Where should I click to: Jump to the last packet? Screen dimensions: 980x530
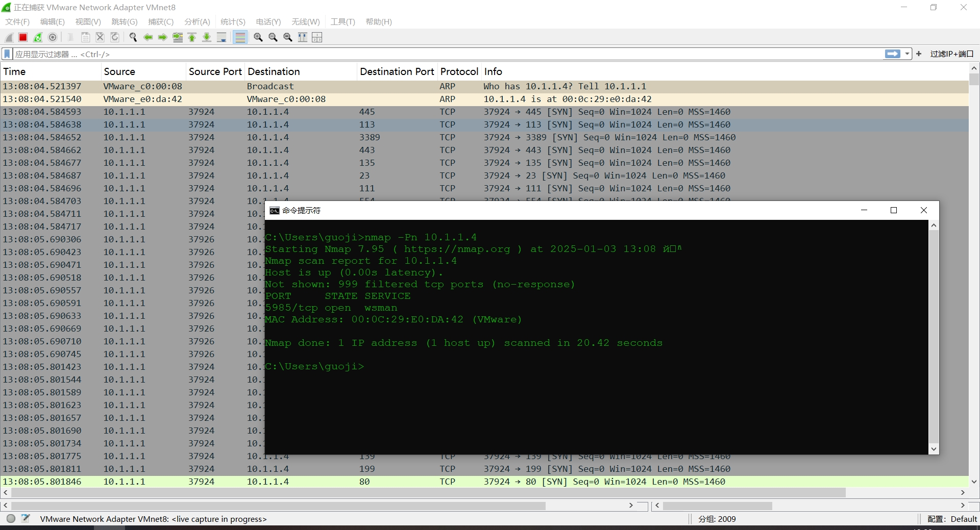tap(207, 37)
